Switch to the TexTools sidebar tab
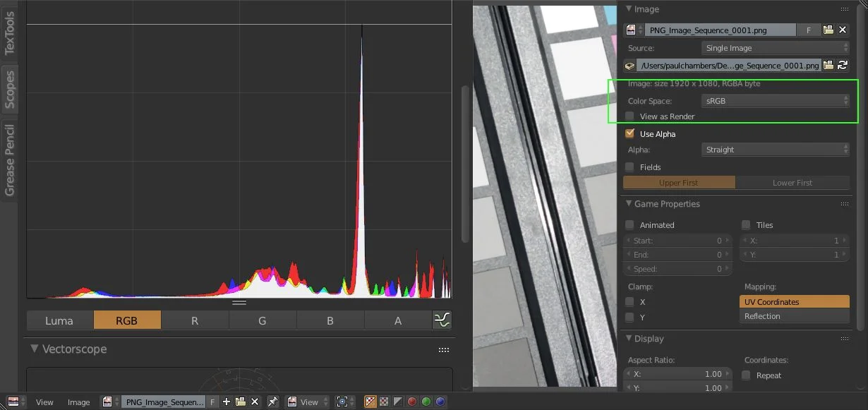This screenshot has width=868, height=410. [x=9, y=33]
